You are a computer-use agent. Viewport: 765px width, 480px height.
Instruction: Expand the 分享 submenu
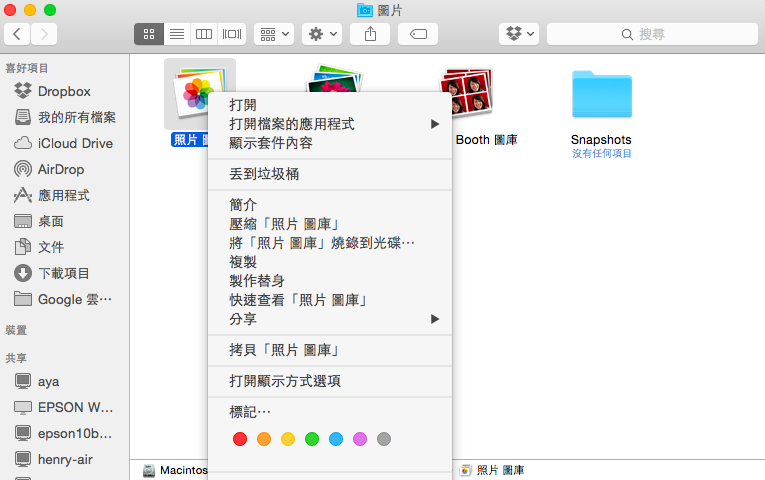point(330,319)
